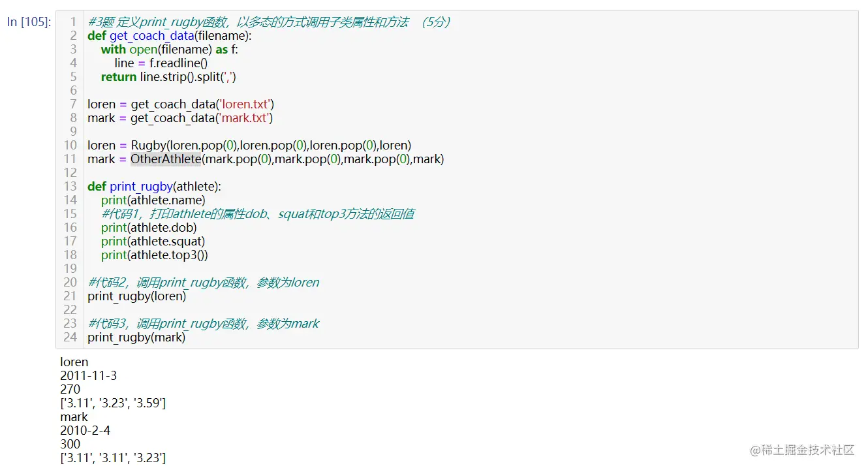Click output text 'loren'
Viewport: 868px width, 470px height.
tap(74, 362)
